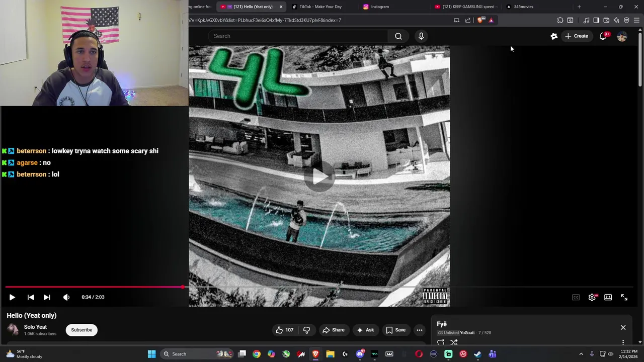Open the Brave Wallet icon
The height and width of the screenshot is (362, 644).
pos(606,20)
